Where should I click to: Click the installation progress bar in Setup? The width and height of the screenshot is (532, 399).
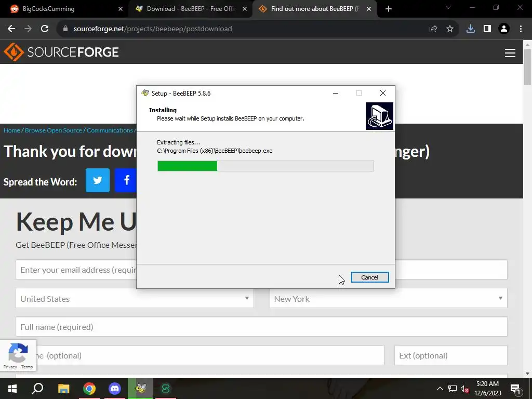(x=265, y=166)
